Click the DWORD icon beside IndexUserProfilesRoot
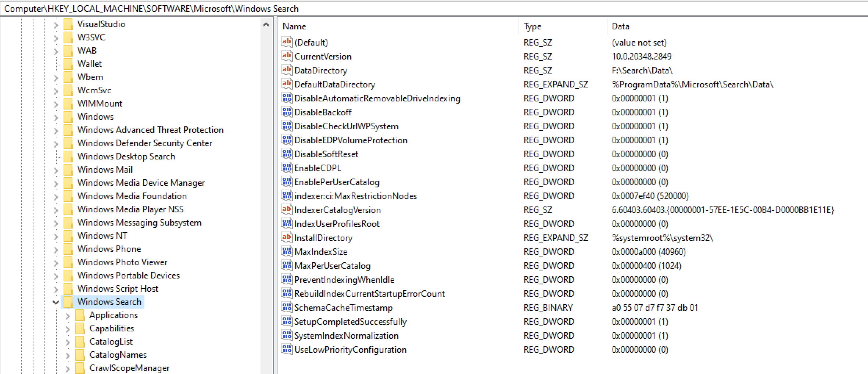This screenshot has height=374, width=868. tap(287, 223)
